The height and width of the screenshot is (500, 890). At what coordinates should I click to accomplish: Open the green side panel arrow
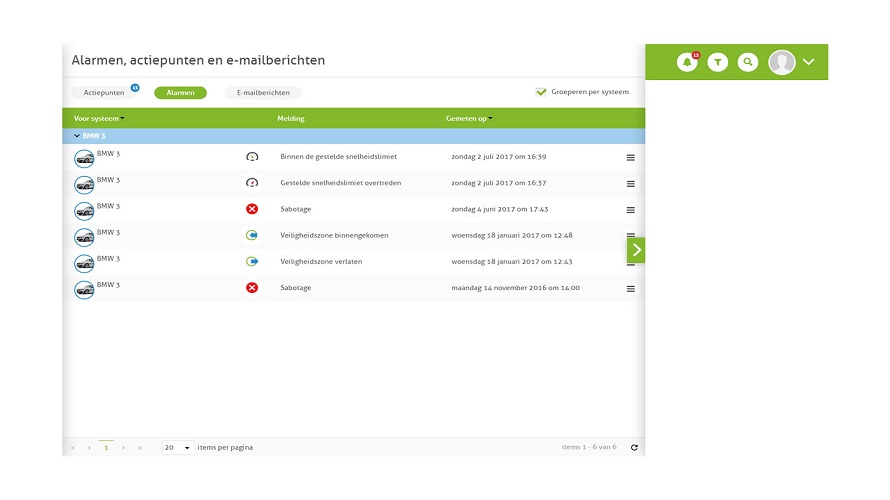[636, 250]
